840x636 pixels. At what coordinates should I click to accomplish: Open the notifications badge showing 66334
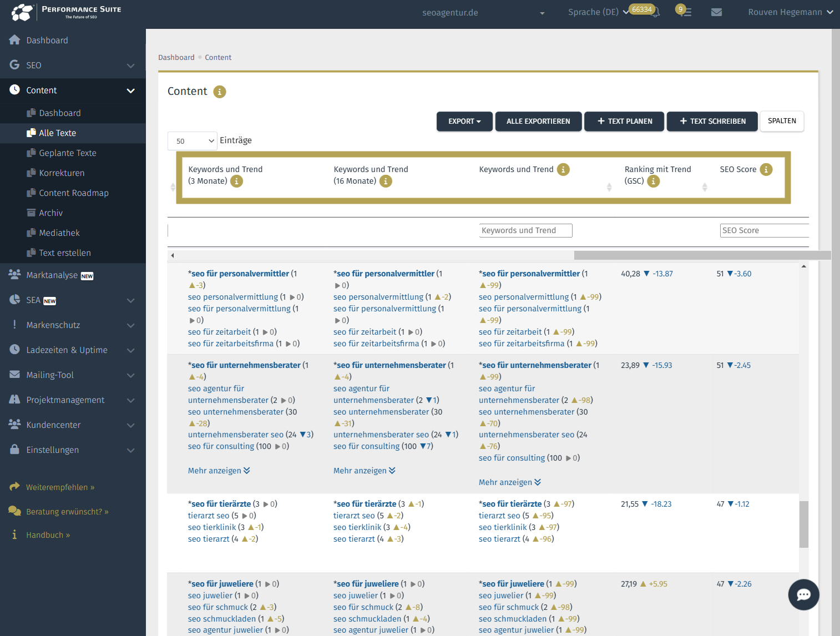coord(642,9)
